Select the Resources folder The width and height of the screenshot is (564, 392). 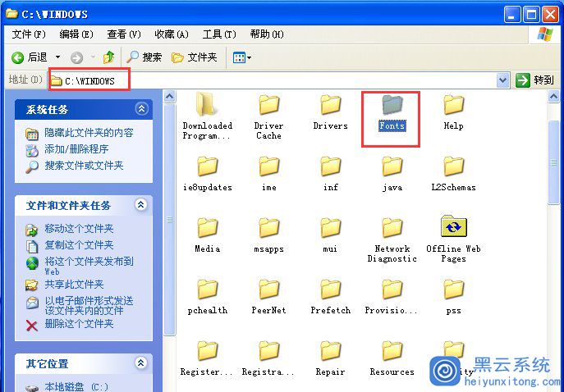click(392, 358)
